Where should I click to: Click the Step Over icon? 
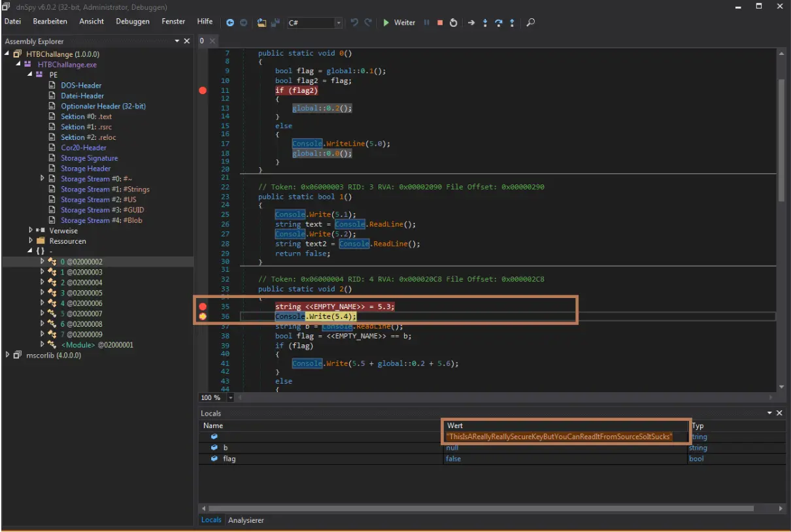point(498,23)
